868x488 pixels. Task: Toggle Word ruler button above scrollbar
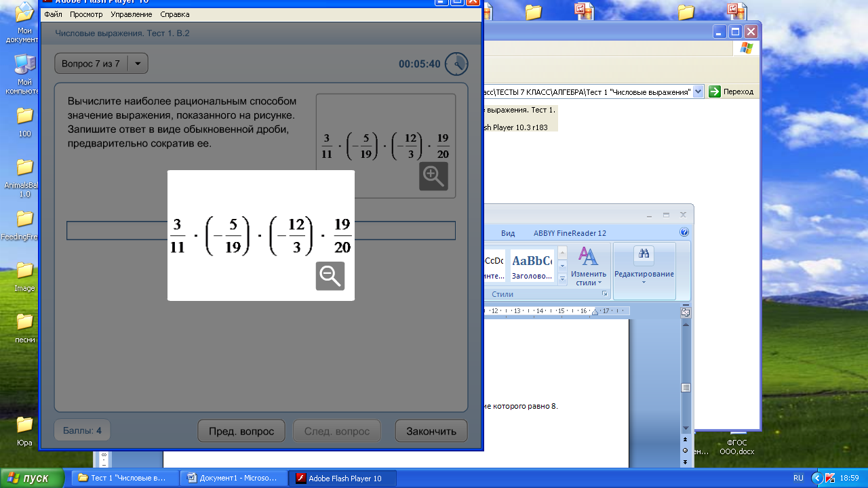click(x=686, y=312)
